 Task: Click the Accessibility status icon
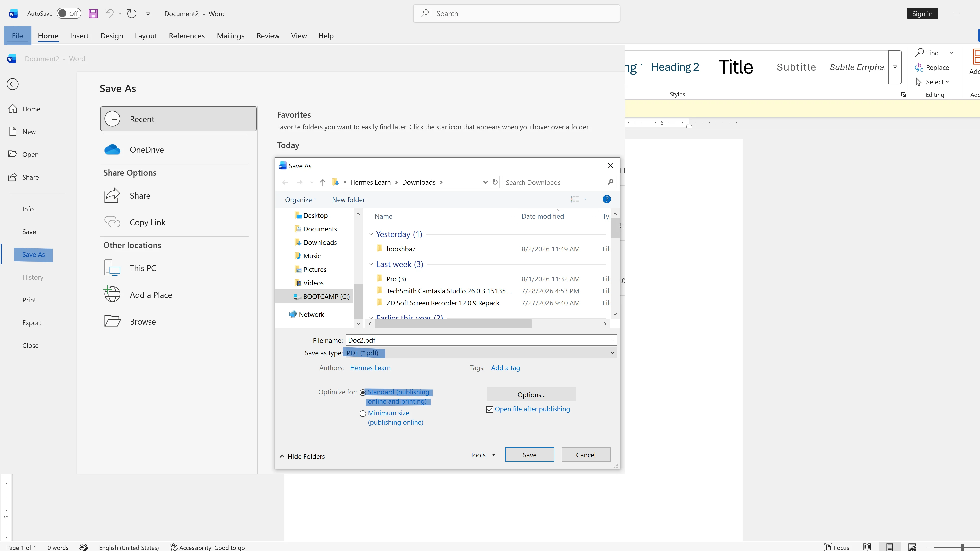(174, 547)
